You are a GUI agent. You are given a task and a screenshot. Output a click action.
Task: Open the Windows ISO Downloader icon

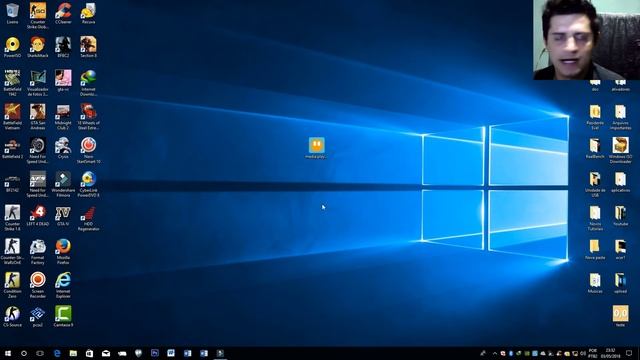point(620,151)
